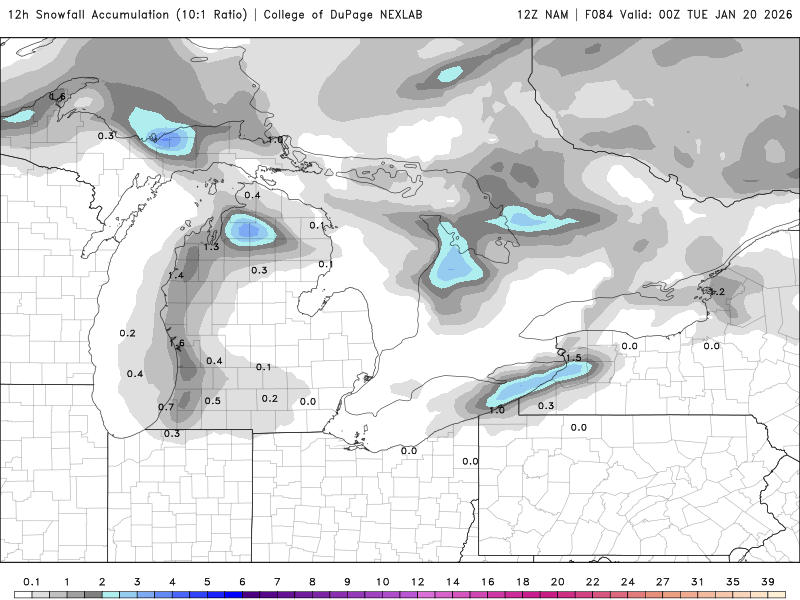Viewport: 800px width, 600px height.
Task: Click the '24' label on the color scale
Action: point(628,582)
